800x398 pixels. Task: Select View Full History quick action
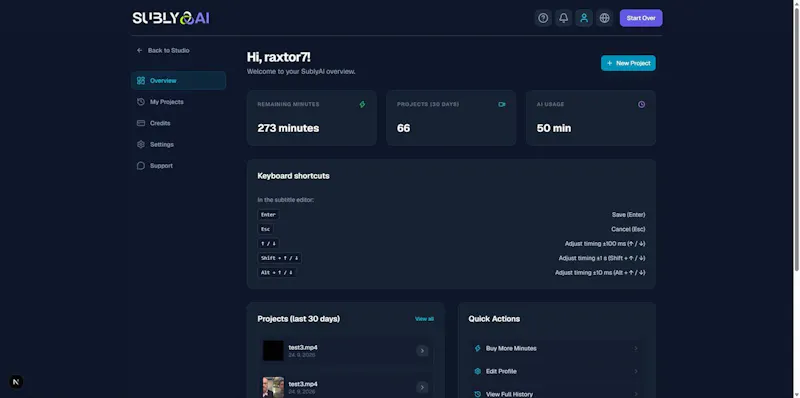point(556,394)
